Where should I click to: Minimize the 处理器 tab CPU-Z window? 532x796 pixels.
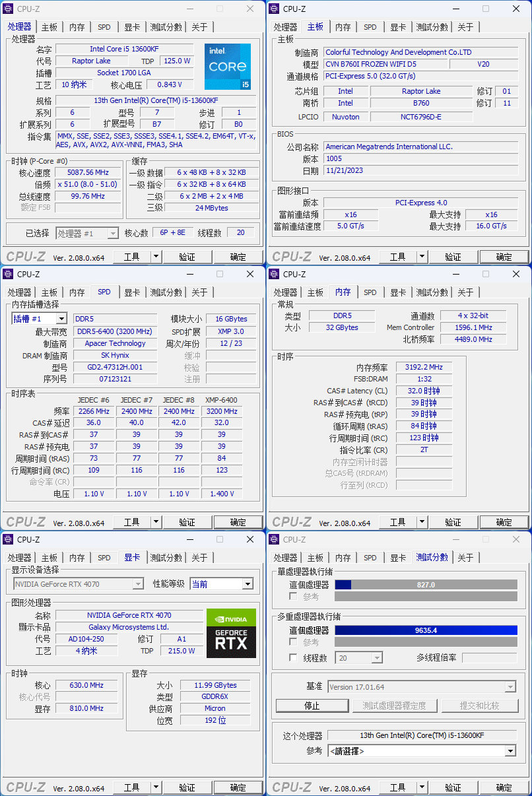coord(189,9)
